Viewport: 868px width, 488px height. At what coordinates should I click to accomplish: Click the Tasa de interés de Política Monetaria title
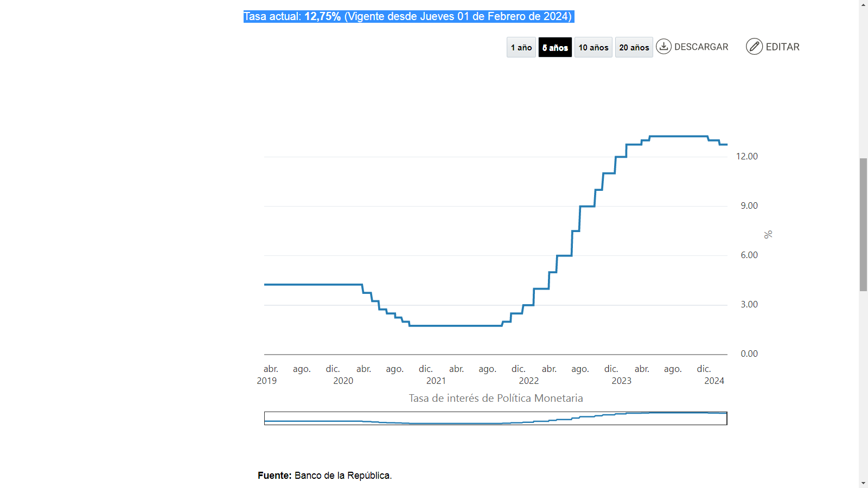pos(496,398)
